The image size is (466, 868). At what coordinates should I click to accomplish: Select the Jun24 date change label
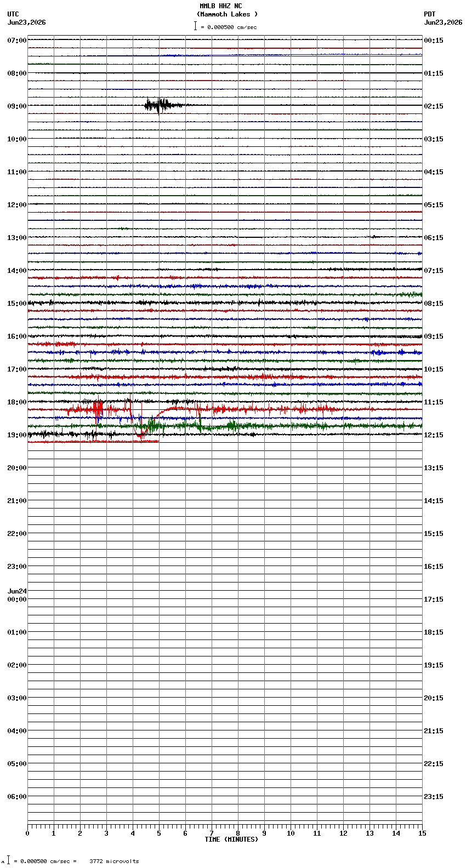coord(17,591)
